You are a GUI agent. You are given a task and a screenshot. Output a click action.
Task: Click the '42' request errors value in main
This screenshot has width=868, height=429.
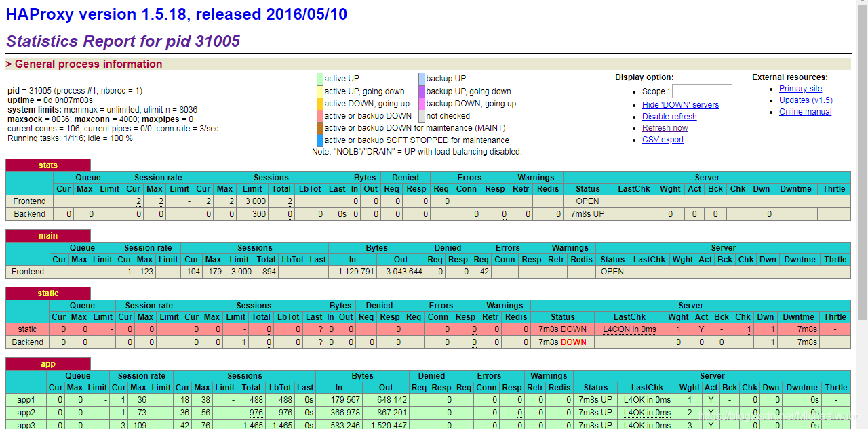[x=484, y=272]
